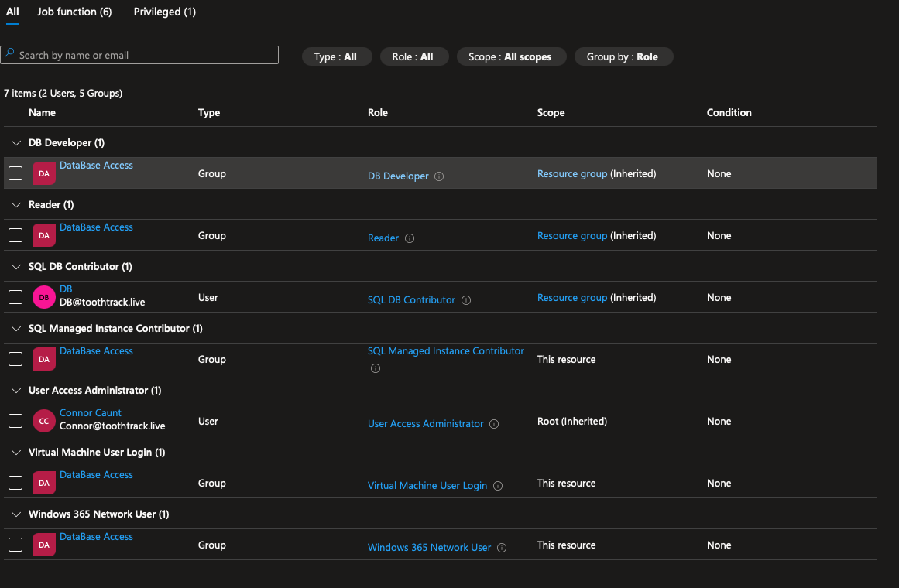Screen dimensions: 899x588
Task: Check Windows 365 Network User row checkbox
Action: point(15,545)
